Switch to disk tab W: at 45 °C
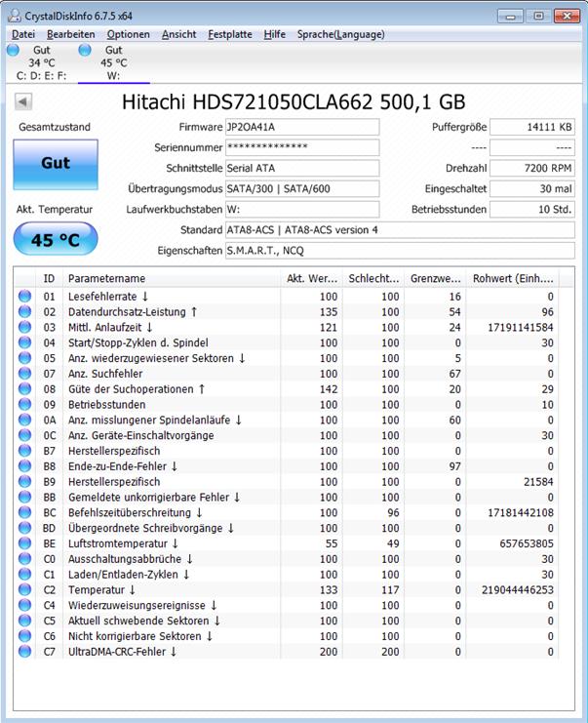The height and width of the screenshot is (723, 588). [x=114, y=62]
